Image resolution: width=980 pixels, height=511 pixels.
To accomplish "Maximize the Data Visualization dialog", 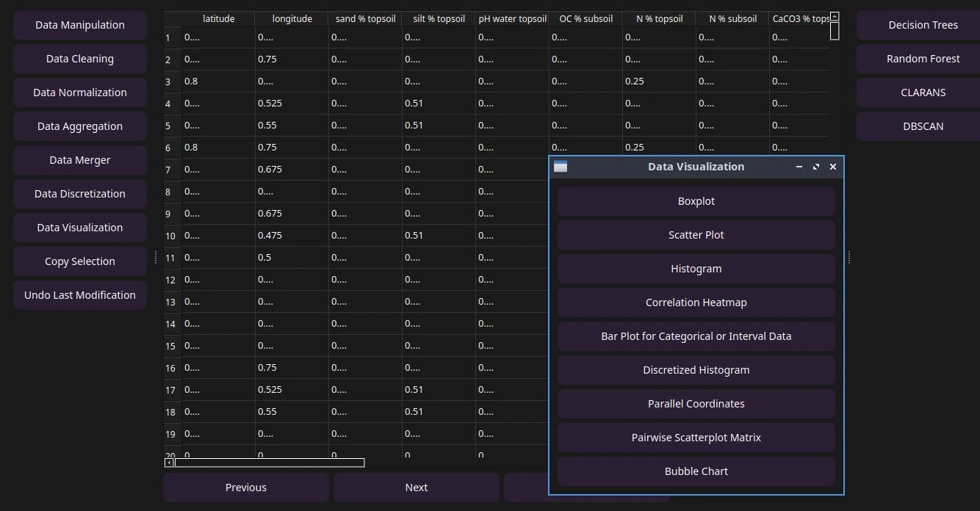I will (816, 167).
